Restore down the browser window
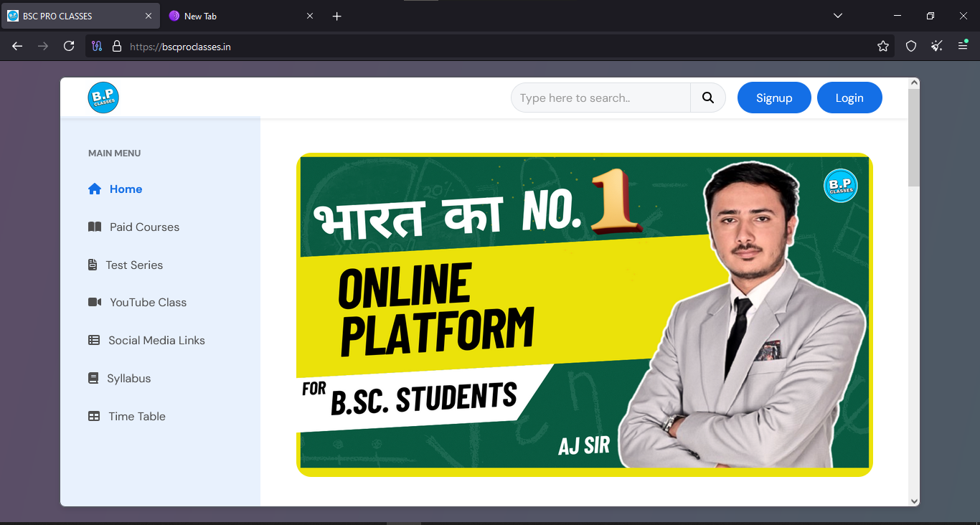Image resolution: width=980 pixels, height=525 pixels. 930,16
